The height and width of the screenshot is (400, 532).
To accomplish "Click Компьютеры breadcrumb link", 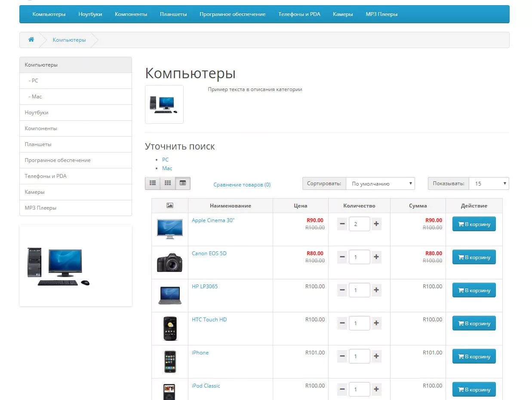I will (x=69, y=40).
